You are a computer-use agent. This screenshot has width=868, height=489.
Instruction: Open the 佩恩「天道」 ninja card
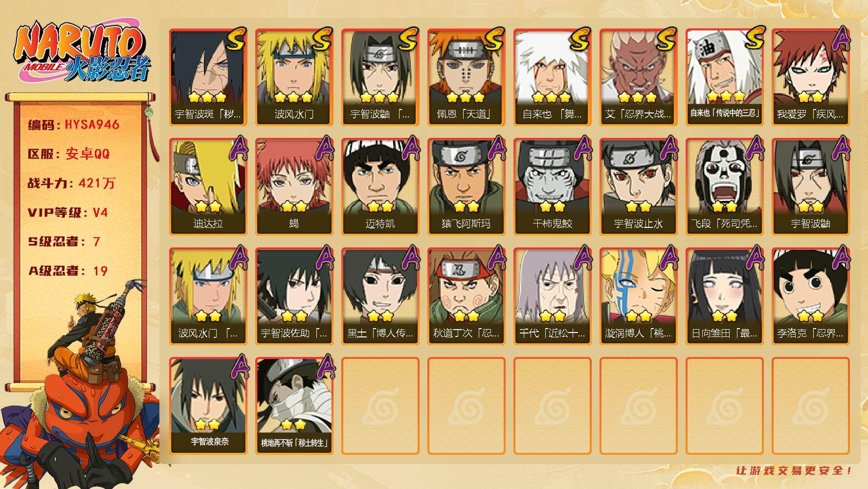tap(467, 77)
